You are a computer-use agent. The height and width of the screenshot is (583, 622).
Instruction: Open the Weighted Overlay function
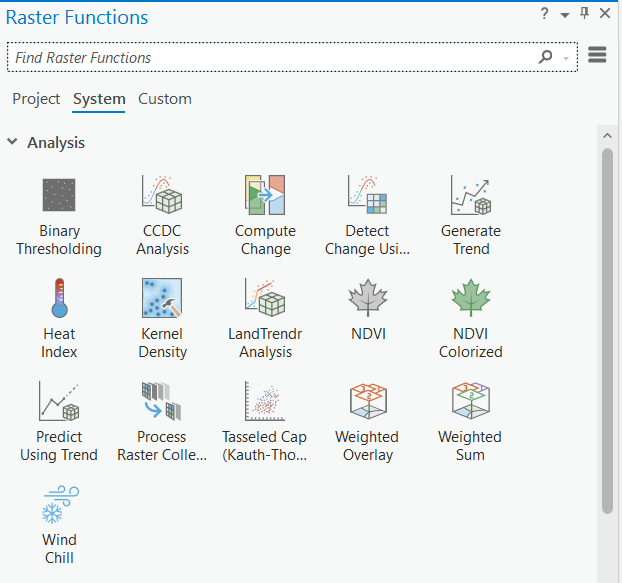point(367,402)
